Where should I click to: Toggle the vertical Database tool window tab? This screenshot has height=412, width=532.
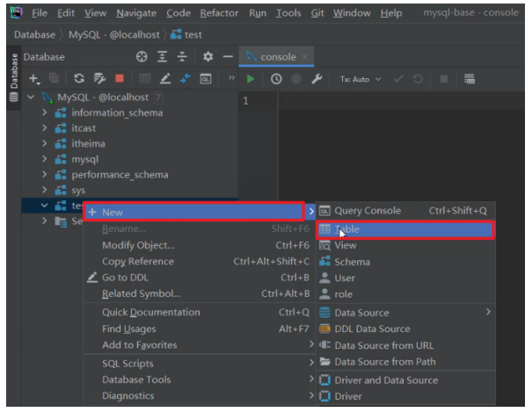click(x=14, y=77)
